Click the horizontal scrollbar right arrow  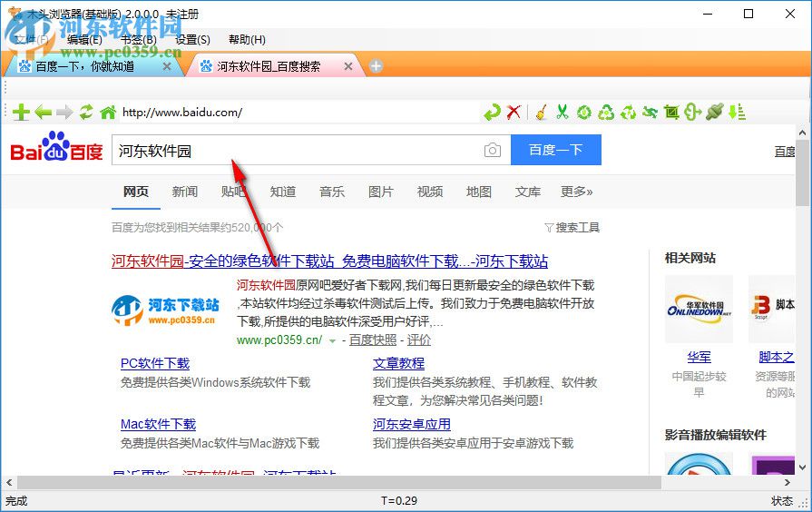click(788, 482)
